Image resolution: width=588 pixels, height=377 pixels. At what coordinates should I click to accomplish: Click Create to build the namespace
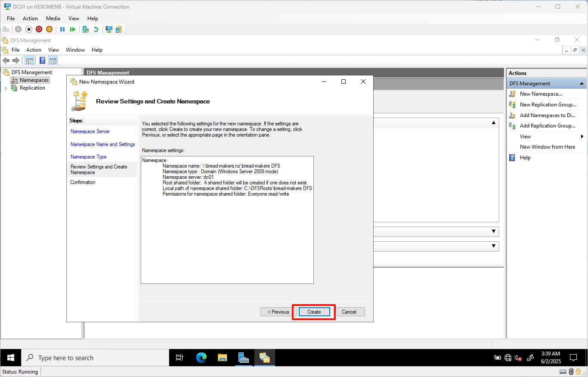[313, 312]
